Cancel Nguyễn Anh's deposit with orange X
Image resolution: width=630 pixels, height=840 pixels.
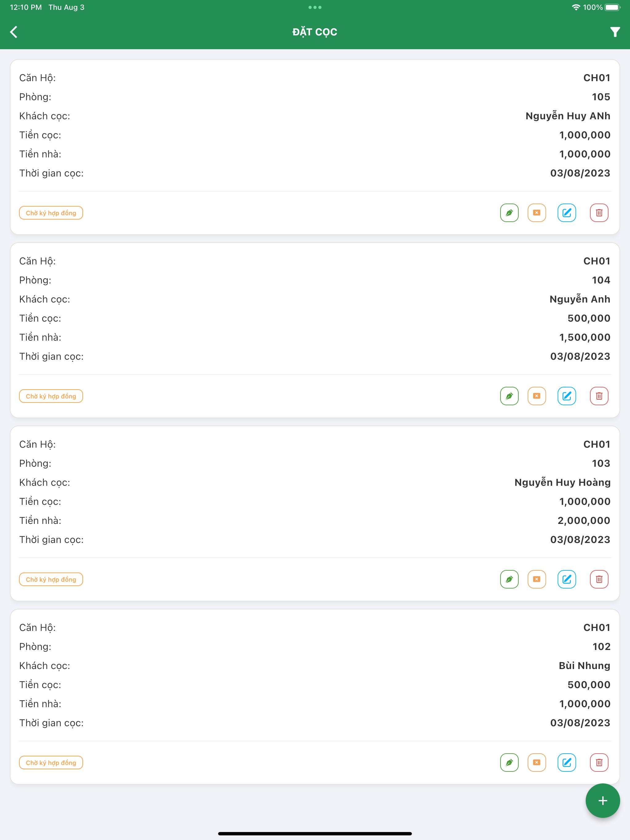(x=536, y=396)
